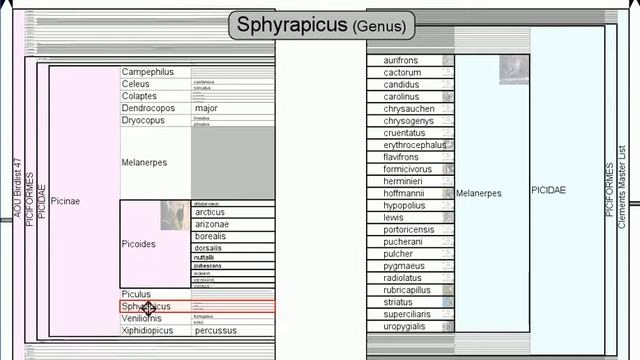Select the Dryocopus genus cell
The height and width of the screenshot is (360, 640).
[156, 120]
